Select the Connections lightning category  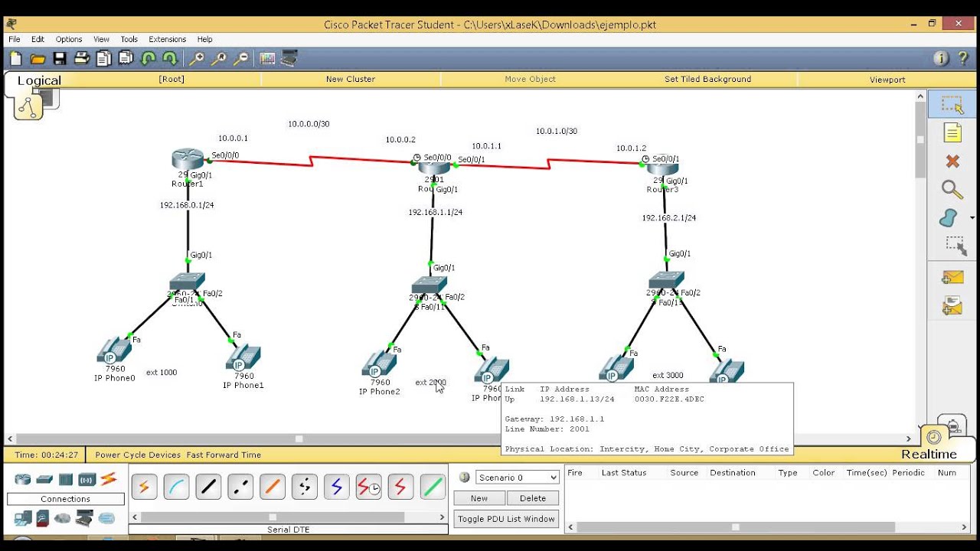[x=109, y=479]
